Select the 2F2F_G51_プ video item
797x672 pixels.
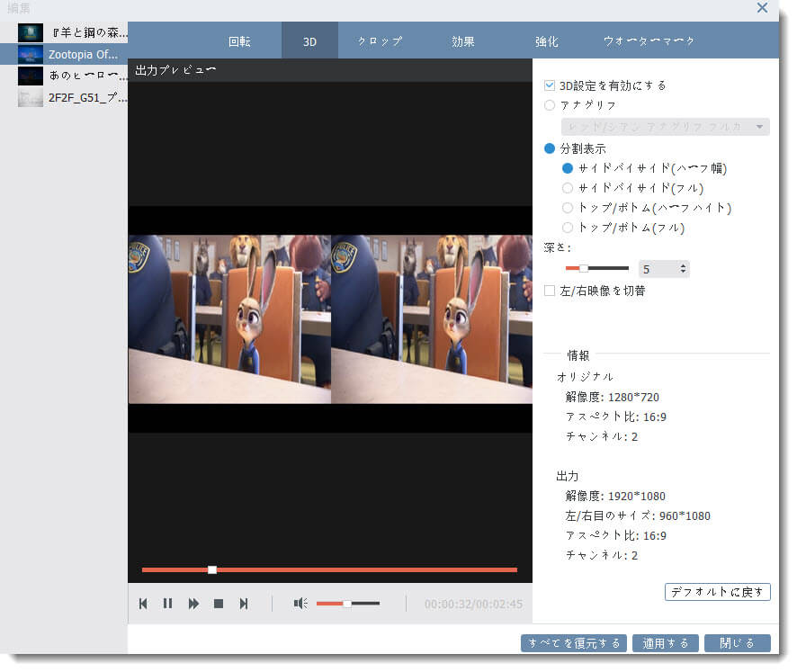point(64,97)
